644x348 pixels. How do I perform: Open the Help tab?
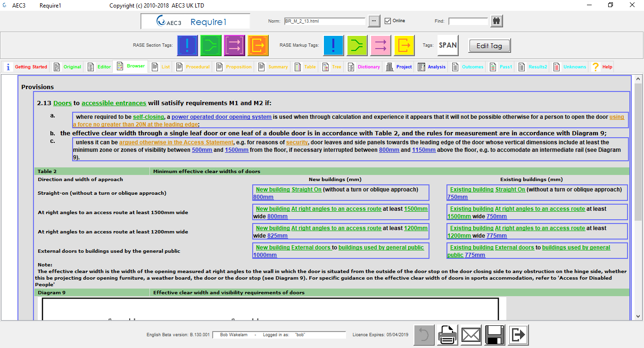point(602,67)
